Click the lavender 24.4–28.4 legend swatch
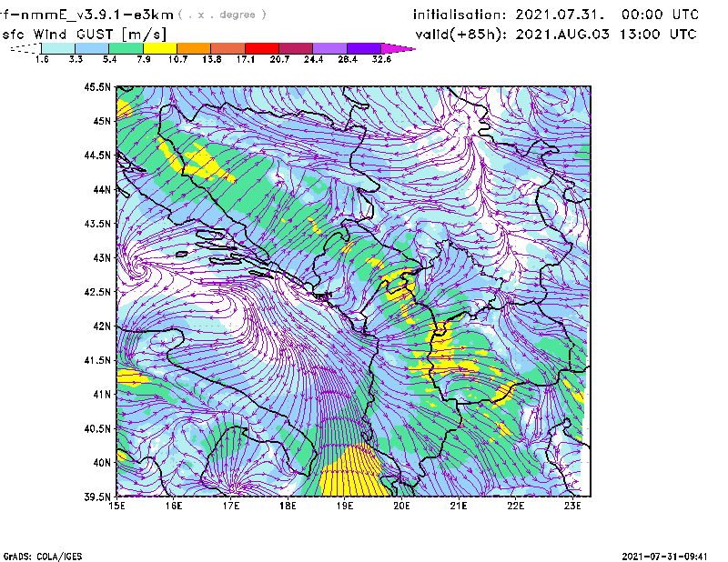Image resolution: width=728 pixels, height=562 pixels. tap(329, 48)
